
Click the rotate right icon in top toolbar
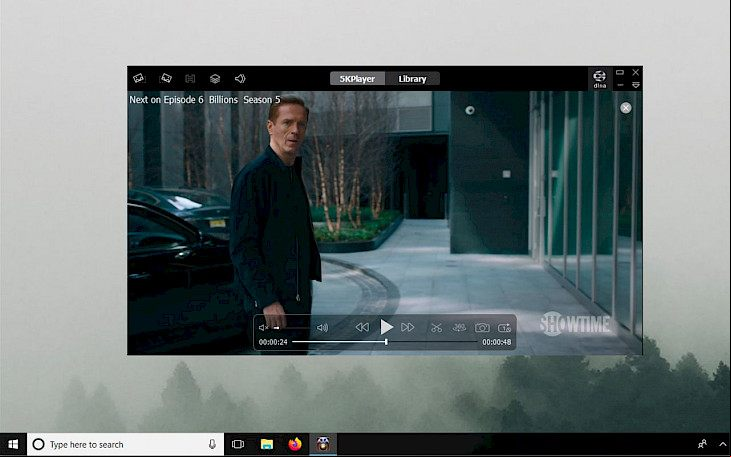(166, 78)
